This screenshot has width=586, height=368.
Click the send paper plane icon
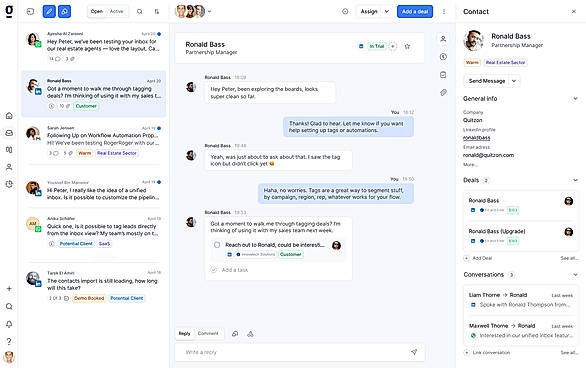[x=414, y=352]
